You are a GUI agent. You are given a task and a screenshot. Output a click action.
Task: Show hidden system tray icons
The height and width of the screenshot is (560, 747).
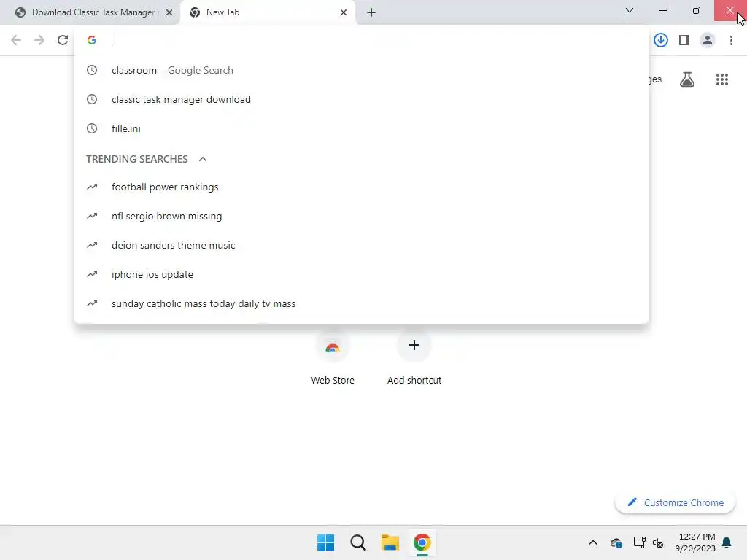(x=592, y=542)
